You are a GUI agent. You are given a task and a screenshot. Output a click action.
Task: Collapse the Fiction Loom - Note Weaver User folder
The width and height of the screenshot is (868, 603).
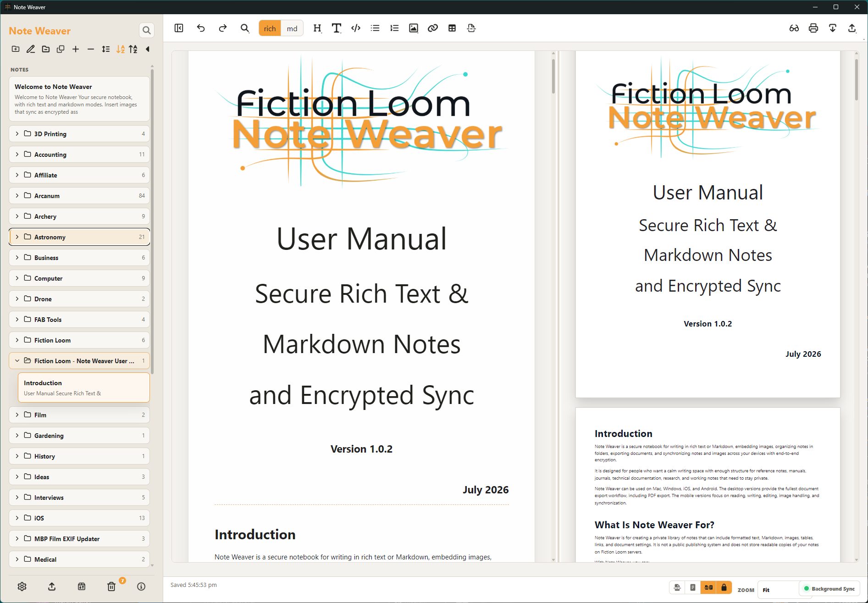(17, 361)
